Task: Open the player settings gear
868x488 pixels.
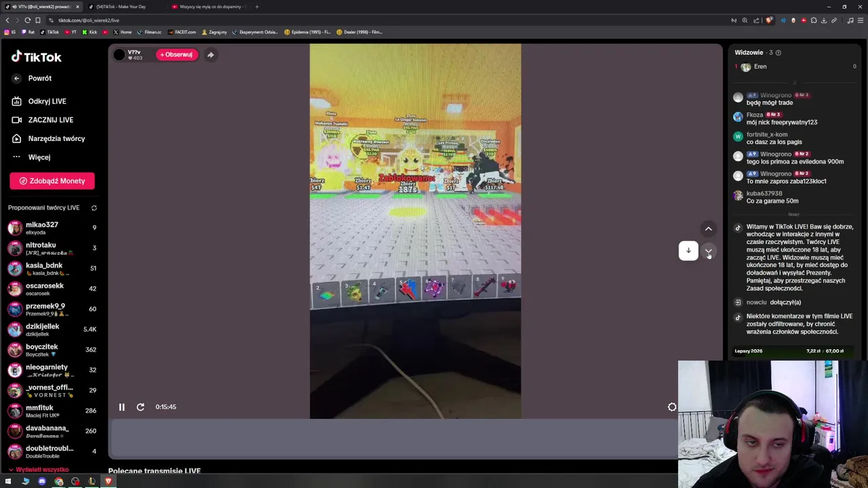Action: point(672,407)
